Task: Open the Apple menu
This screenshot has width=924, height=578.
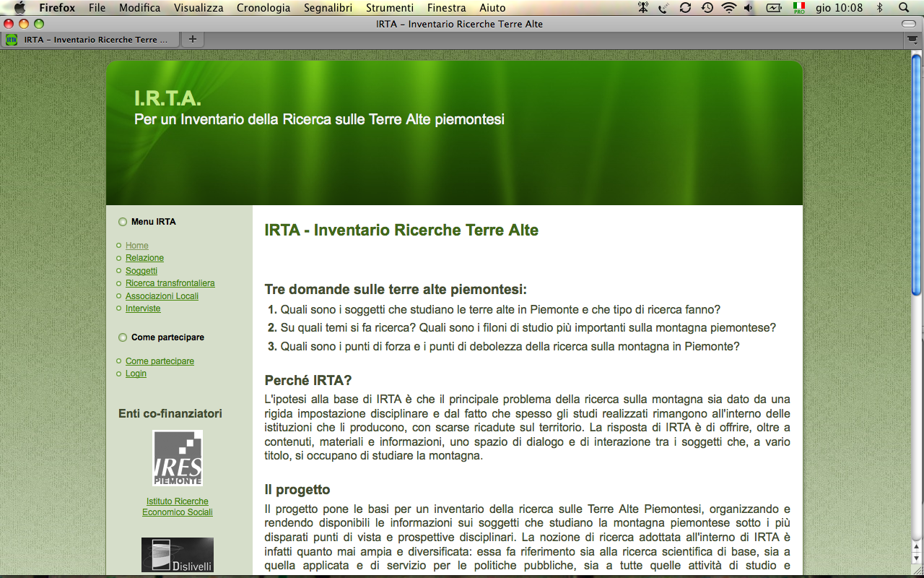Action: coord(19,8)
